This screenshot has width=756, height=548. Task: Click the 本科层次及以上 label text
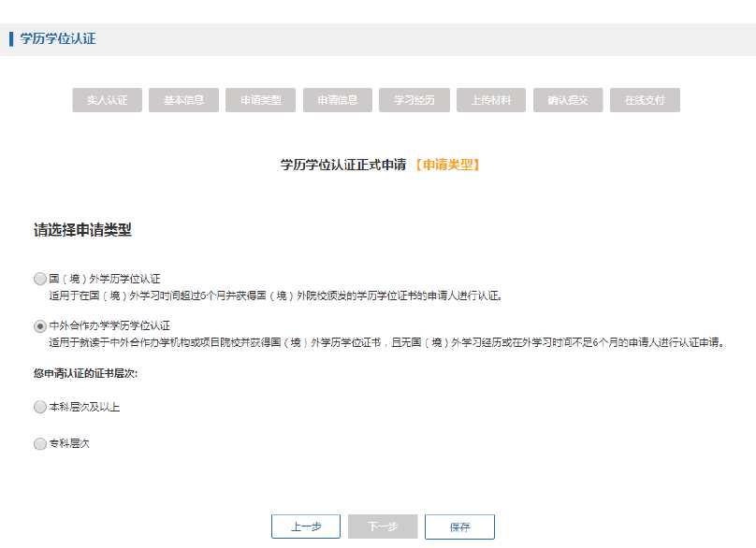click(84, 407)
